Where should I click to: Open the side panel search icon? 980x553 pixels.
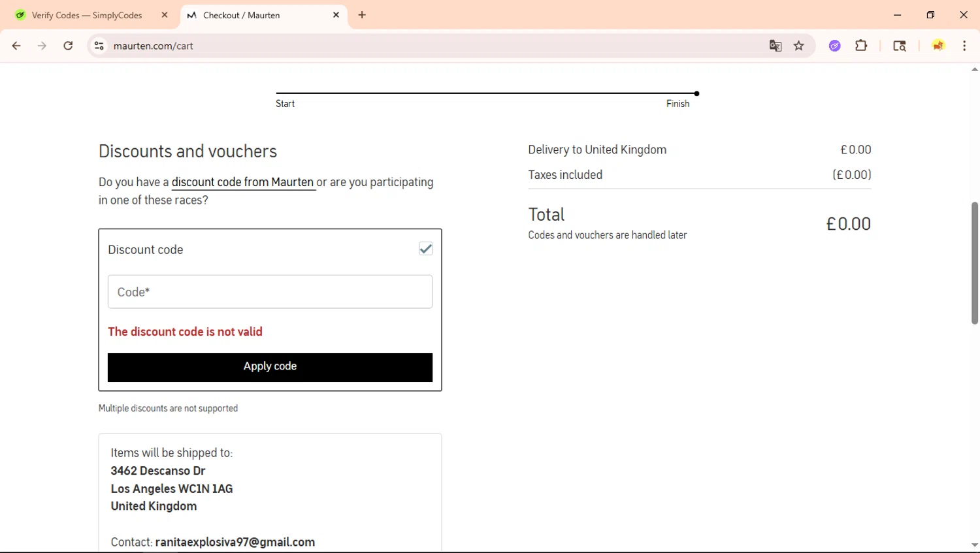(900, 46)
